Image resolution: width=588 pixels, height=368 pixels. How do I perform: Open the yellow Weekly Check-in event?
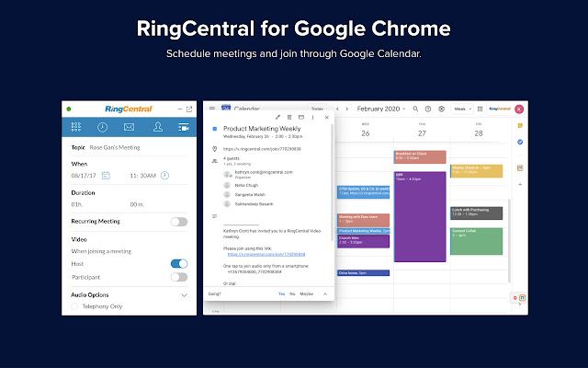[x=476, y=171]
